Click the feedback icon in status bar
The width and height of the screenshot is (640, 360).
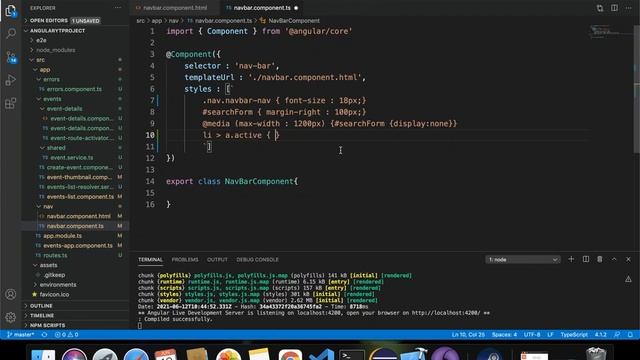point(617,335)
